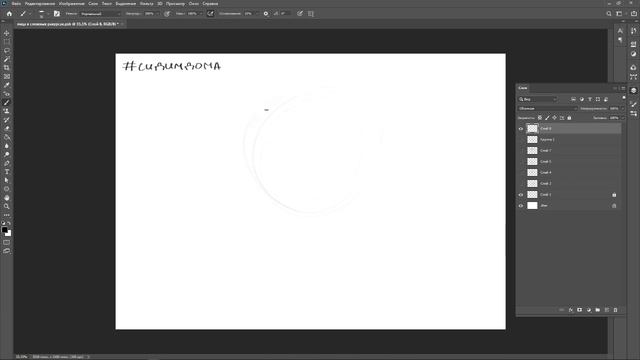The height and width of the screenshot is (360, 640).
Task: Select the Gradient tool
Action: pyautogui.click(x=7, y=137)
